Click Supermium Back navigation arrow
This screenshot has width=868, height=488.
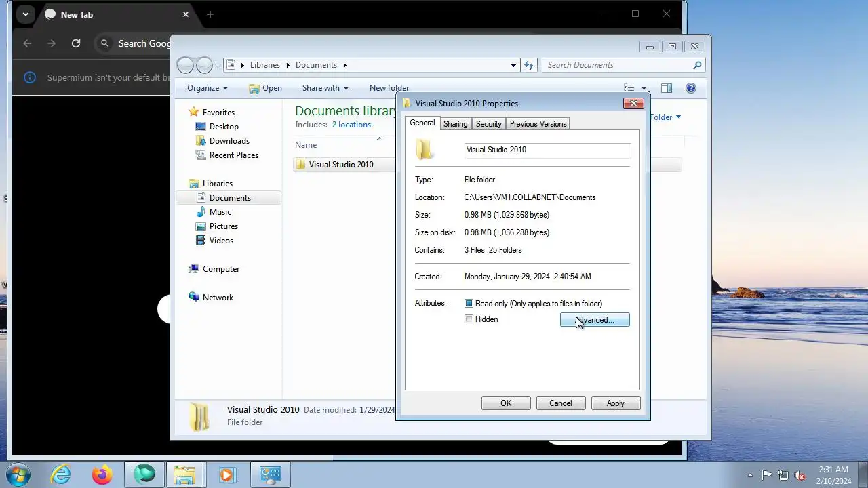click(27, 43)
